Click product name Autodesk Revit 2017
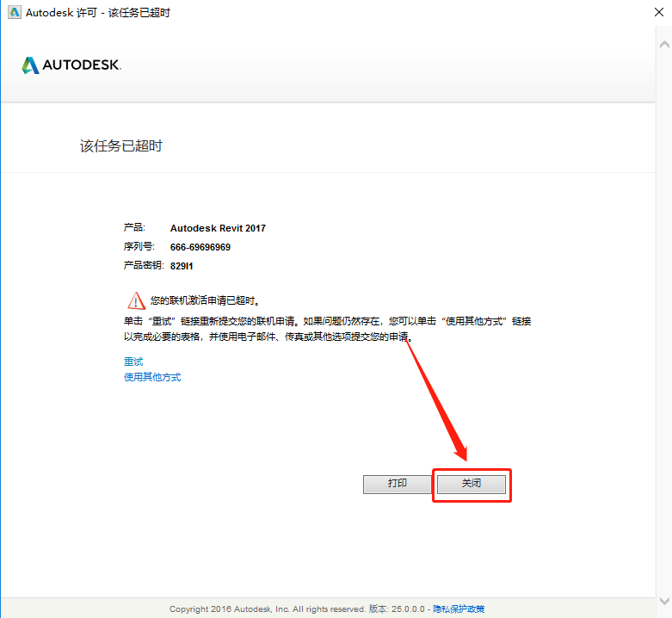 click(218, 228)
